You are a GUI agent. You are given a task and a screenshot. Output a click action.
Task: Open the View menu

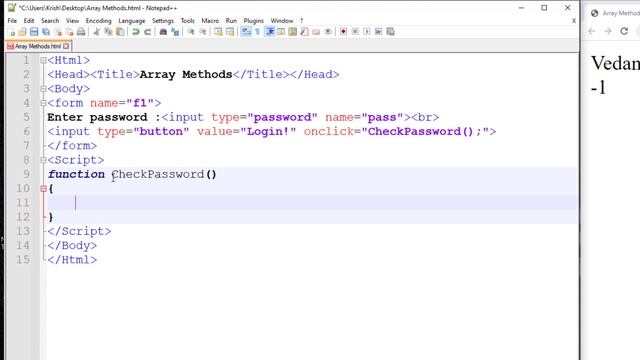tap(72, 20)
